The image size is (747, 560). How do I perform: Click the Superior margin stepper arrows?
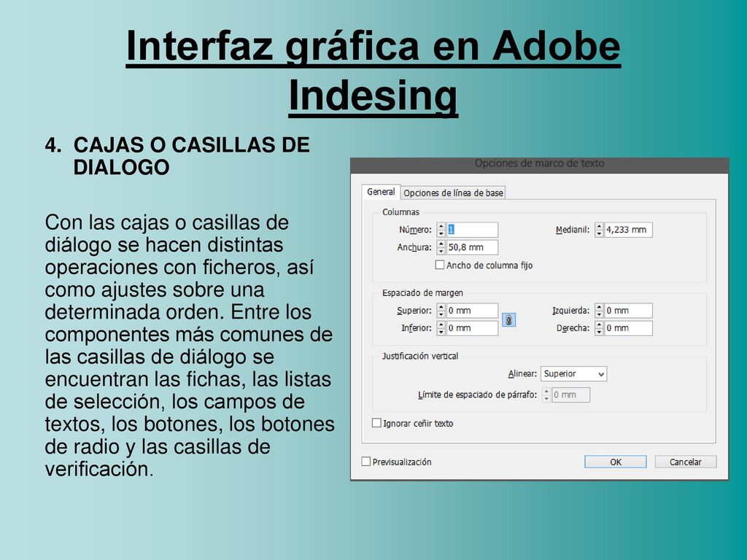pos(441,311)
